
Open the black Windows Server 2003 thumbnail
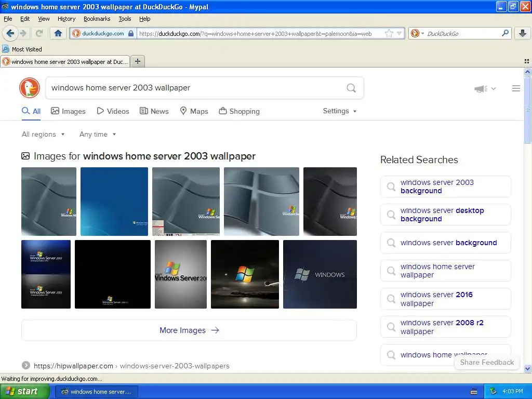click(113, 274)
